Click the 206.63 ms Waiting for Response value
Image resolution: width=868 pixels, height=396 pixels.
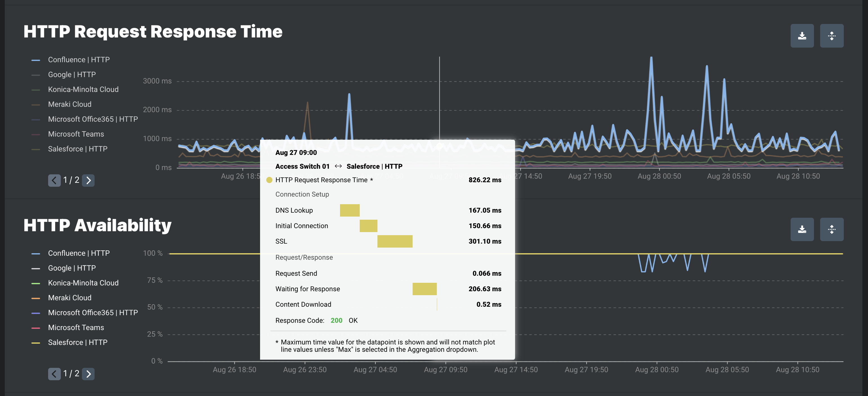pyautogui.click(x=485, y=289)
